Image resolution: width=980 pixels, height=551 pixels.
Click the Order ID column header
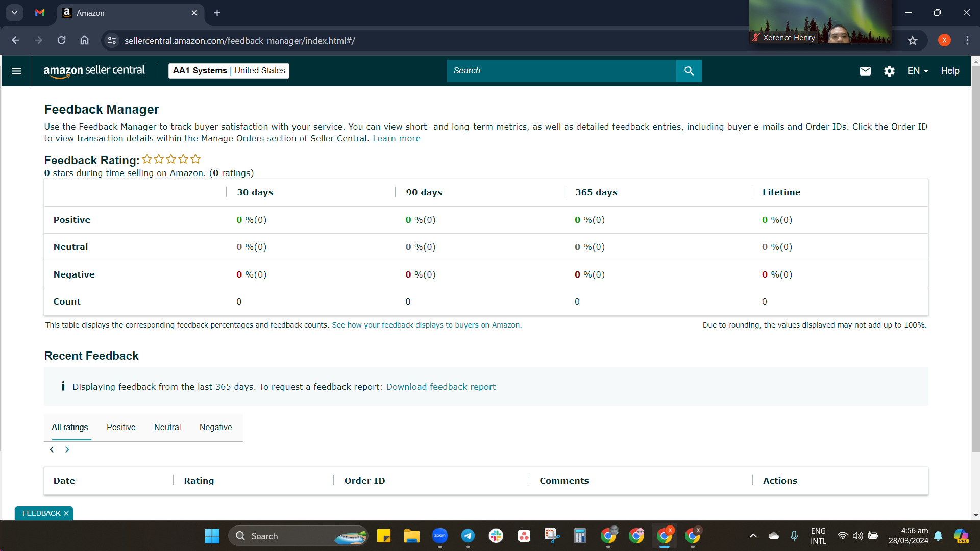click(364, 481)
